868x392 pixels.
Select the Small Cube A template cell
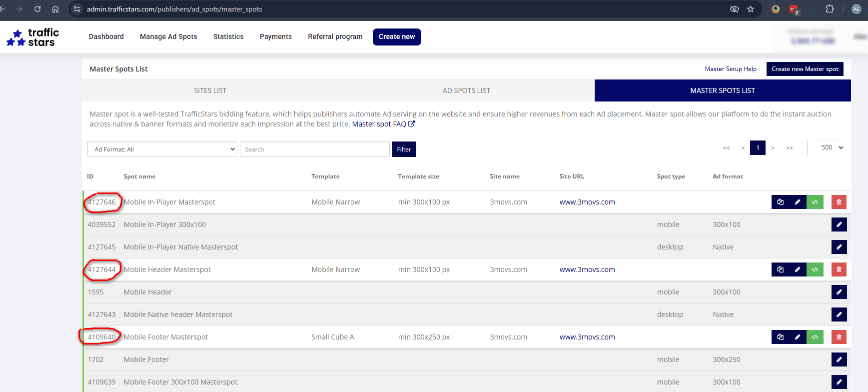tap(333, 337)
